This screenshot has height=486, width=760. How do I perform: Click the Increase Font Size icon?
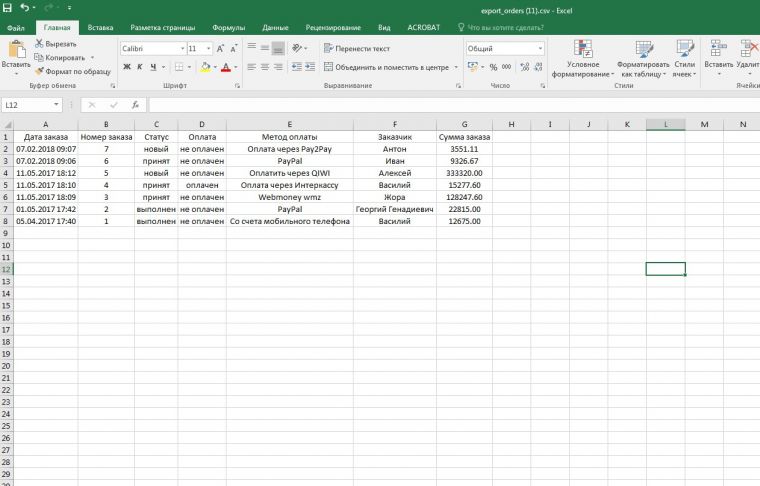[x=220, y=48]
